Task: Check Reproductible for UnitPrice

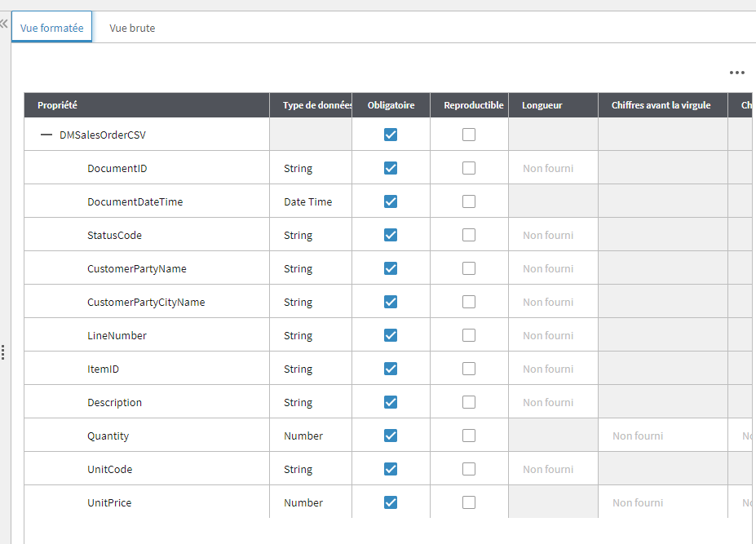Action: point(469,502)
